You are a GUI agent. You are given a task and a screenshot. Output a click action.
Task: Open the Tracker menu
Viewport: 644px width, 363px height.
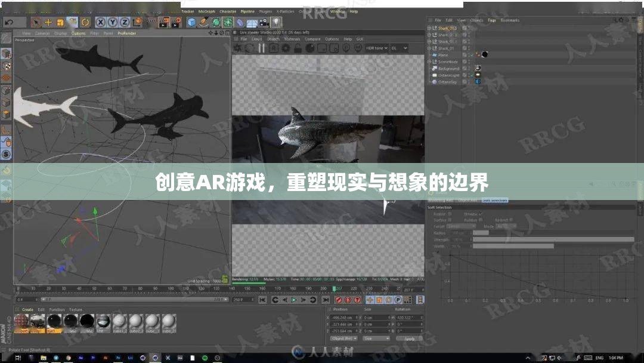[187, 11]
